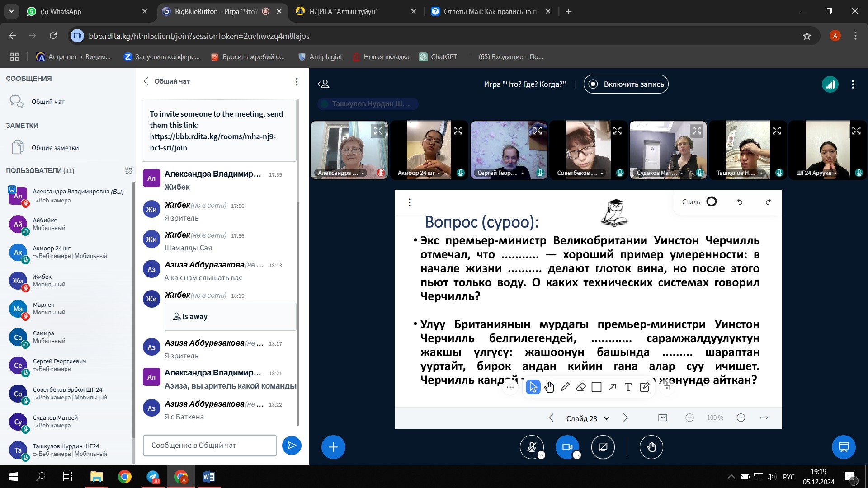Select the text tool in whiteboard toolbar
868x488 pixels.
click(628, 387)
